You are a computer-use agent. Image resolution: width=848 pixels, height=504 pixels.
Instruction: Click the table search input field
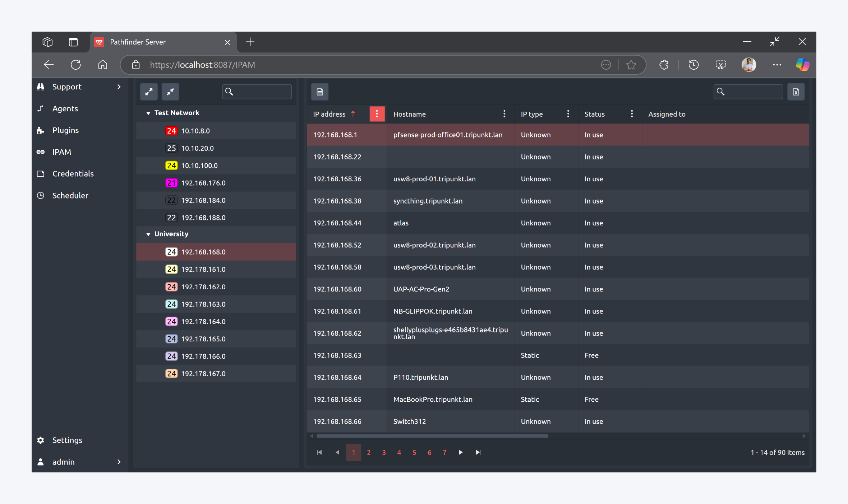coord(754,92)
